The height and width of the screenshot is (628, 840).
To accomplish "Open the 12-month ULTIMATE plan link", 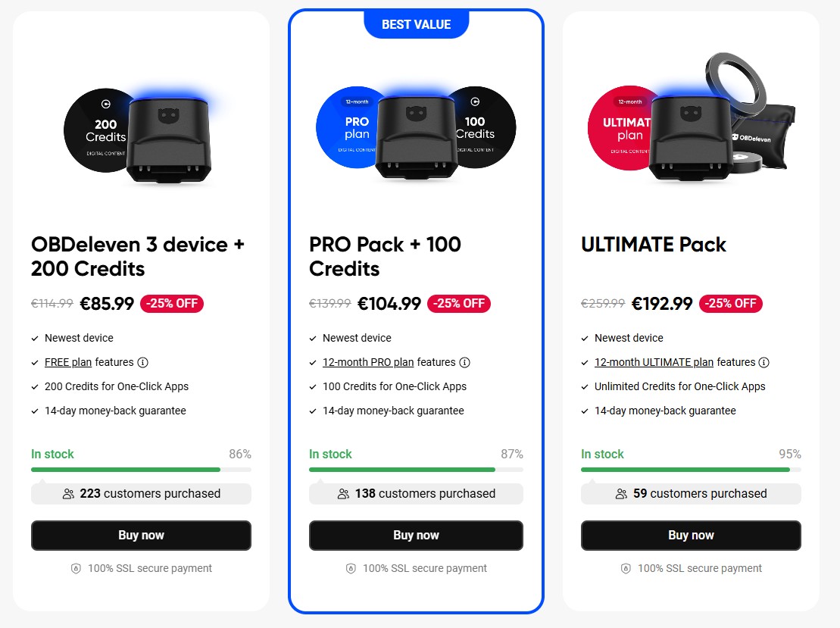I will coord(654,362).
